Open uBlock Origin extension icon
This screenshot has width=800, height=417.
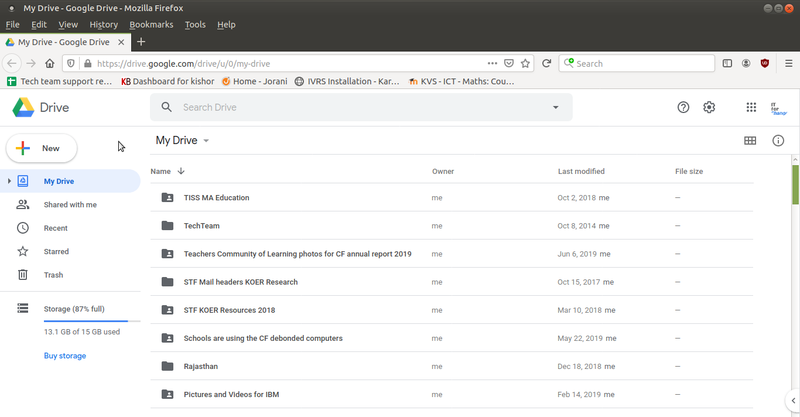(x=765, y=63)
